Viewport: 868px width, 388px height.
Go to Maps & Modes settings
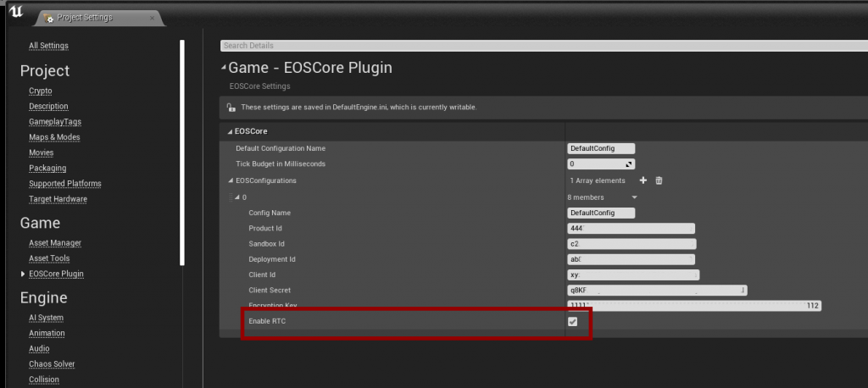click(x=54, y=137)
